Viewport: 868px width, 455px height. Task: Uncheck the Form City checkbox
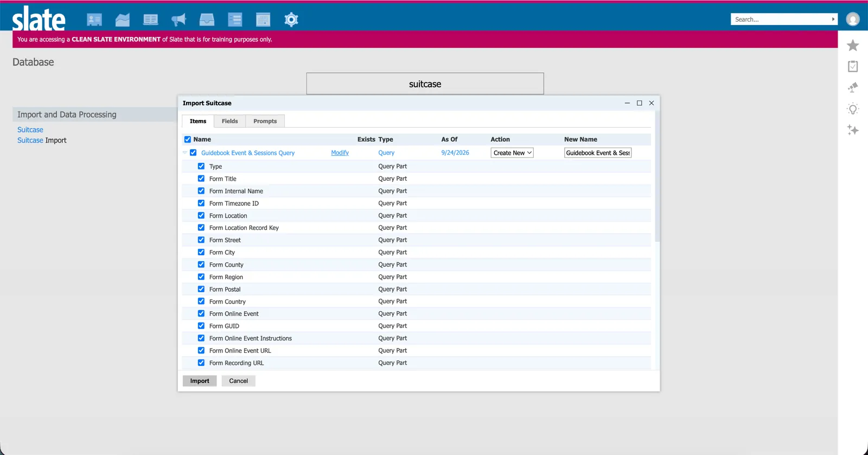201,252
